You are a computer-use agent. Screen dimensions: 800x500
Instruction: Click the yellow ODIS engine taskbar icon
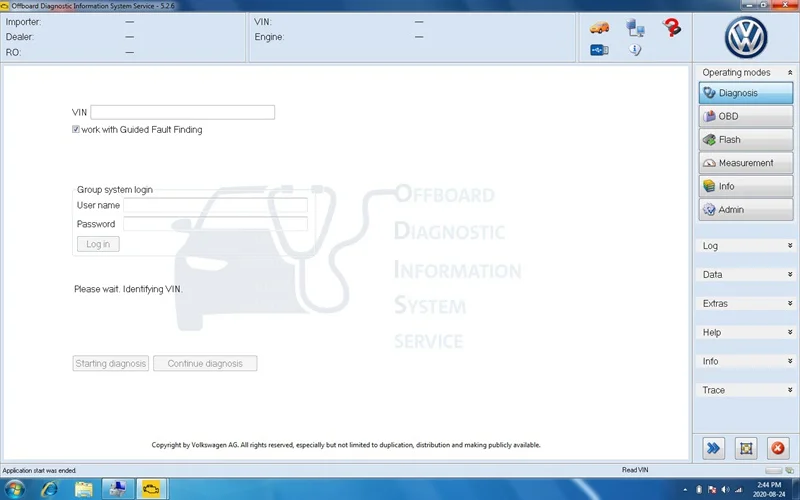click(152, 490)
